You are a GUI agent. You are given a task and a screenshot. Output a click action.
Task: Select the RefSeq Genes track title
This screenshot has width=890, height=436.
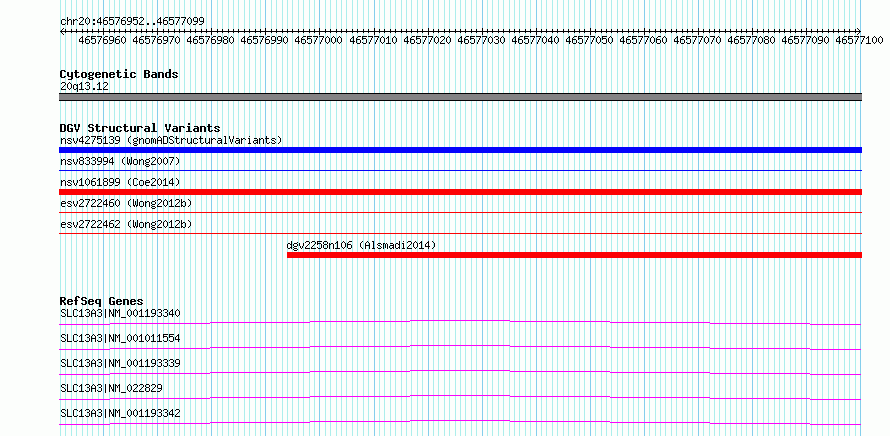[x=102, y=301]
